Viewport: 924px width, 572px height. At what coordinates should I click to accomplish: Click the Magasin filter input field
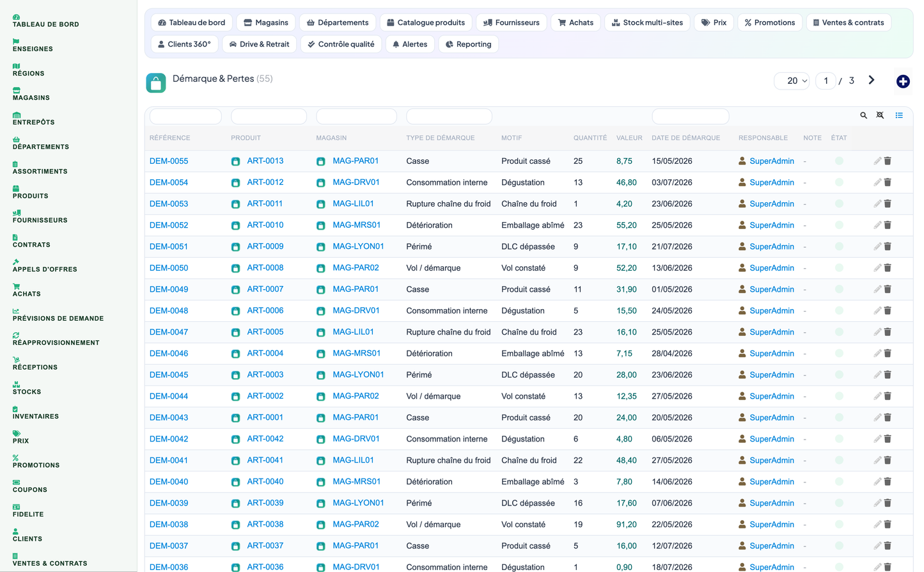click(356, 116)
